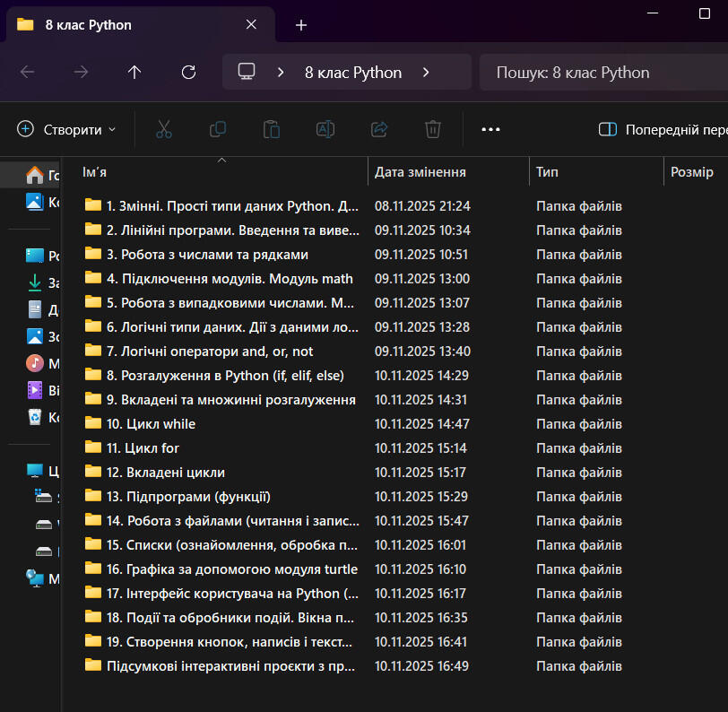Click the This PC monitor icon in address bar
The image size is (728, 712).
click(247, 72)
